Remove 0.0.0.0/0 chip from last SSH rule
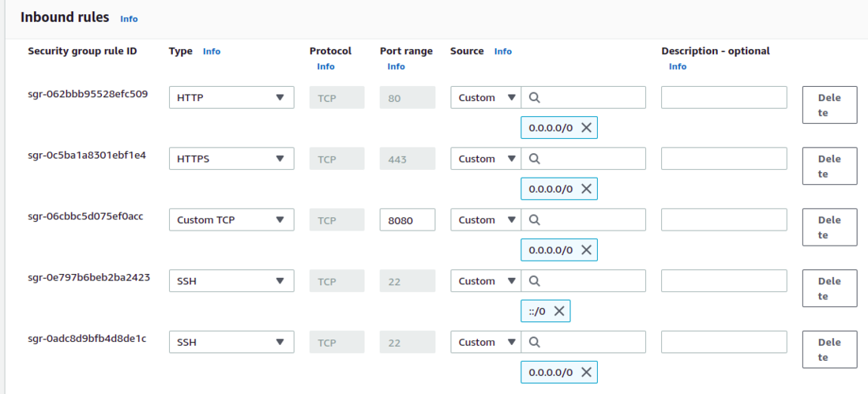 [586, 373]
